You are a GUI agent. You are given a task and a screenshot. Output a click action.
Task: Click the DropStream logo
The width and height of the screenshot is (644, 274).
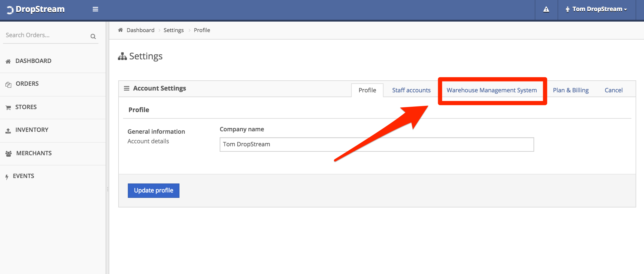click(x=36, y=10)
